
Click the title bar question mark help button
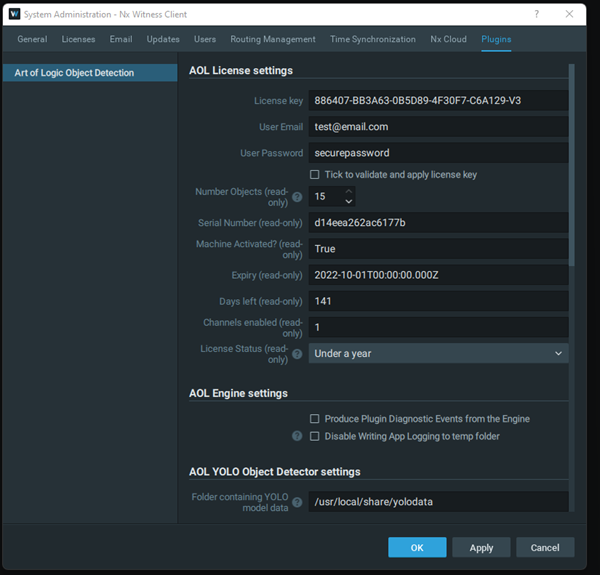coord(536,14)
